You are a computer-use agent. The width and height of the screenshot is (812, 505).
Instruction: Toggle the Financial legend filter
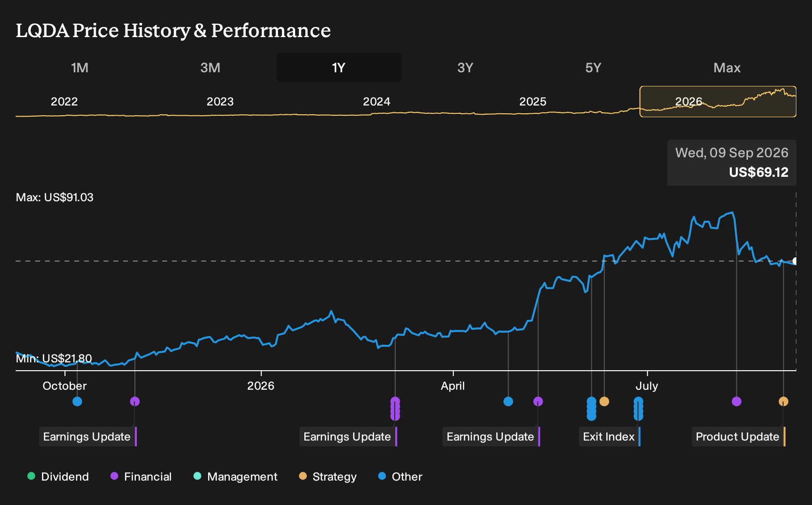(x=141, y=477)
